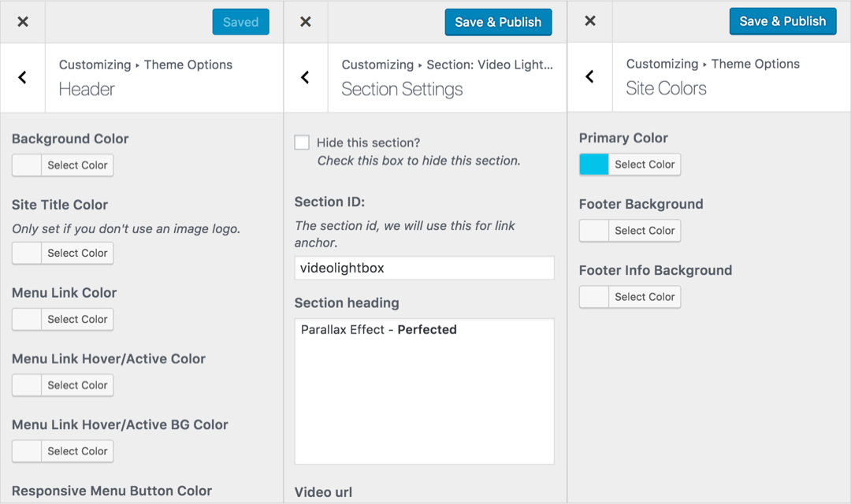Click the Saved button in the Header panel
This screenshot has height=504, width=851.
pyautogui.click(x=240, y=22)
